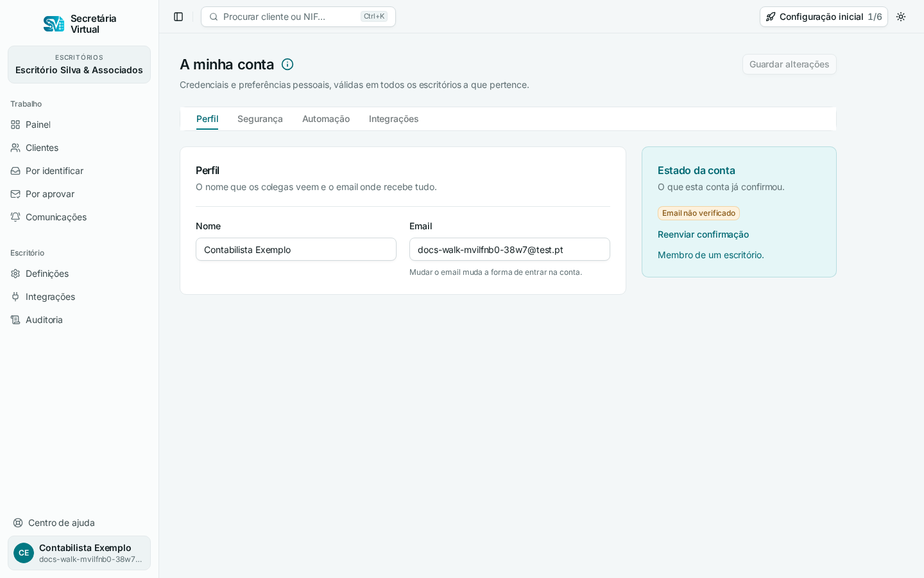
Task: Toggle the sidebar collapse icon
Action: [178, 17]
